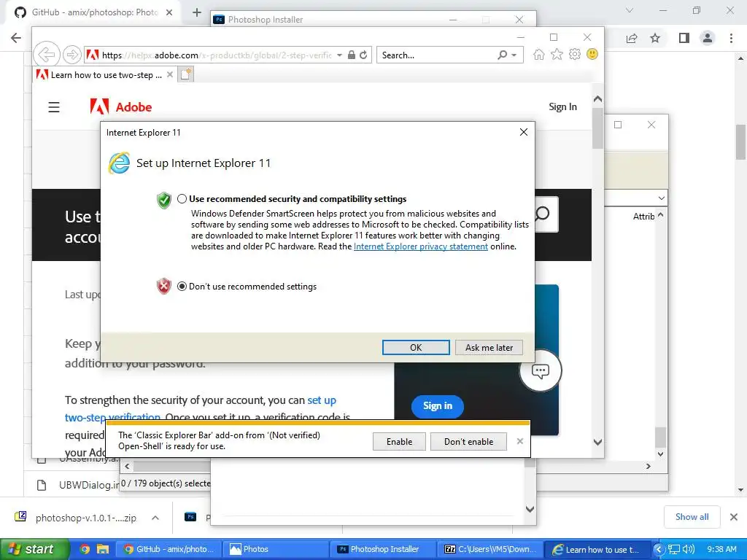Click the IE Search box
The height and width of the screenshot is (560, 747).
pos(438,55)
